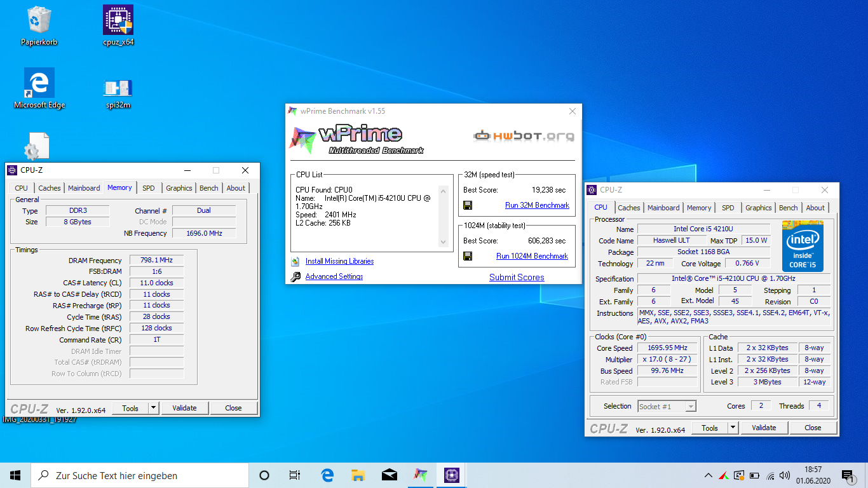The image size is (868, 488).
Task: Click the Core Speed value 1695.95 MHz
Action: point(668,348)
